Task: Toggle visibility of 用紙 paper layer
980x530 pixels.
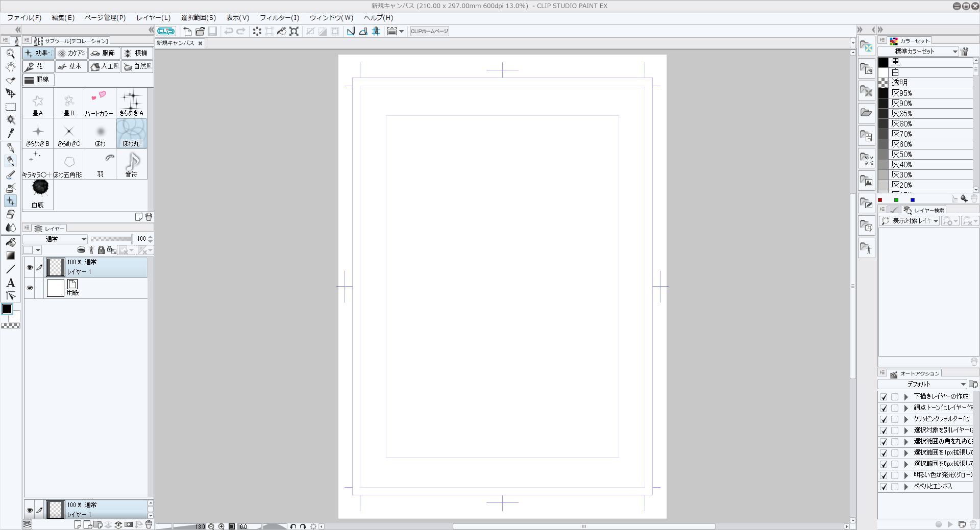Action: tap(30, 288)
